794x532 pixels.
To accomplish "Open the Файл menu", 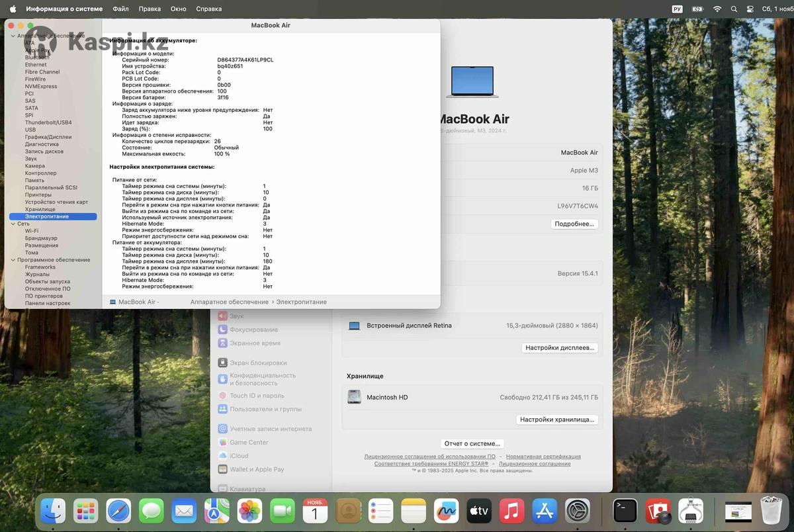I will point(120,9).
